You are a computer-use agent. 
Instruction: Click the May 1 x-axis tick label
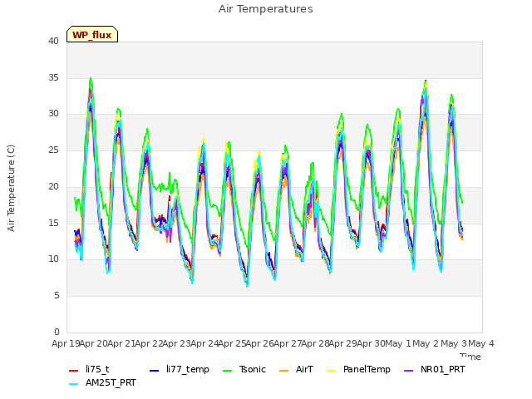(398, 343)
